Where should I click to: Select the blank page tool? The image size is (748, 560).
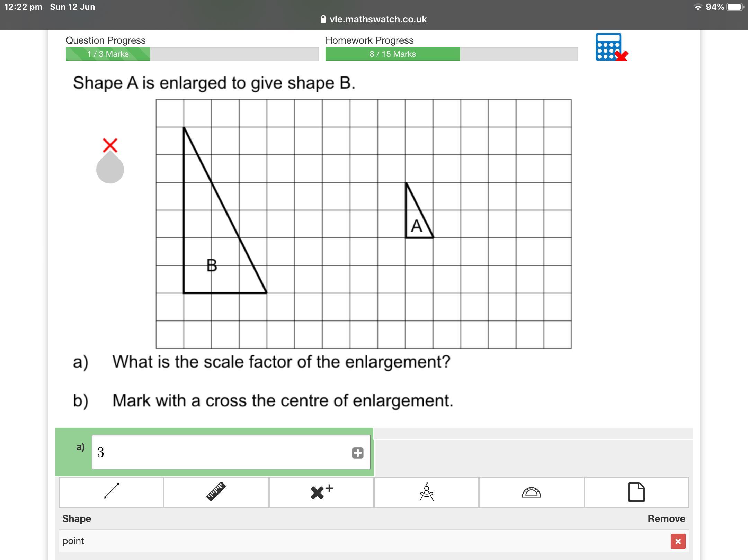[x=636, y=492]
